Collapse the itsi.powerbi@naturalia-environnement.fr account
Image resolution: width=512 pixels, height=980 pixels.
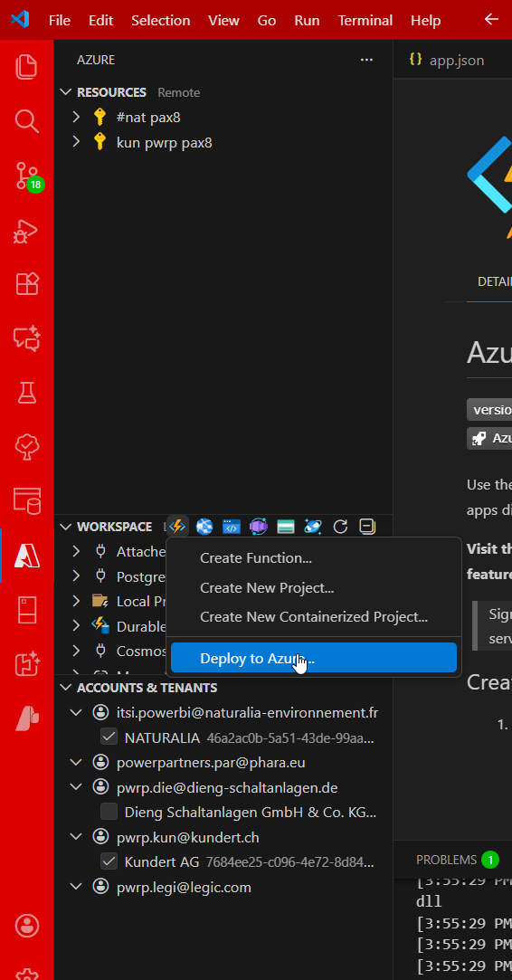pyautogui.click(x=76, y=712)
